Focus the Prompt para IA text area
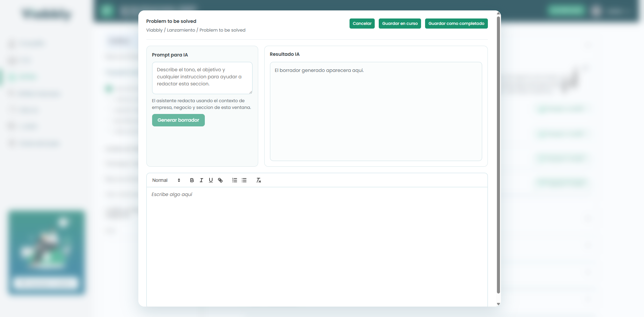 click(x=202, y=78)
